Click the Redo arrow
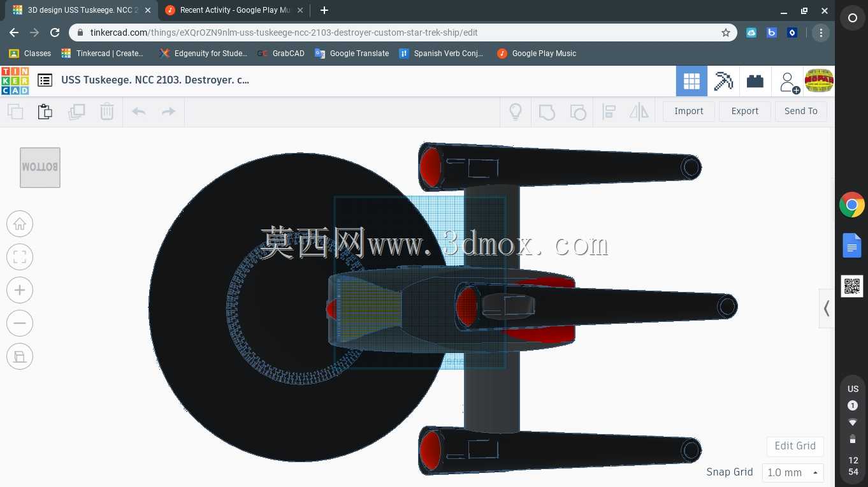The height and width of the screenshot is (487, 868). 168,112
